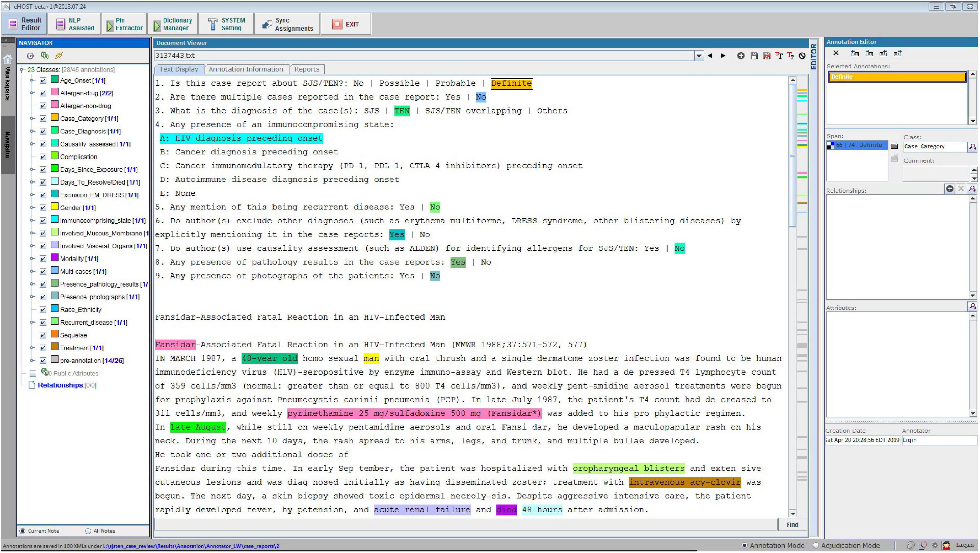Open document file dropdown arrow
Image resolution: width=980 pixels, height=553 pixels.
pos(699,56)
